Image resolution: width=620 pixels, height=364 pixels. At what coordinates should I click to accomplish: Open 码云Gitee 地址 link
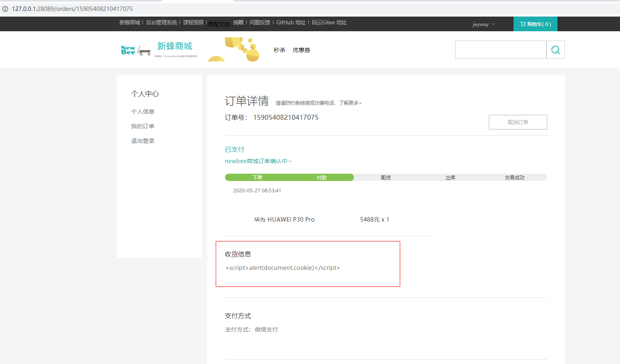pos(329,22)
